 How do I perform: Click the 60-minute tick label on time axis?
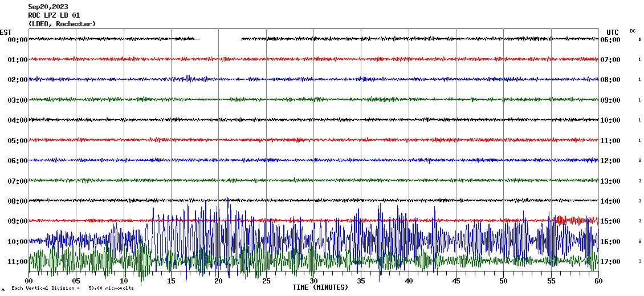pyautogui.click(x=598, y=281)
